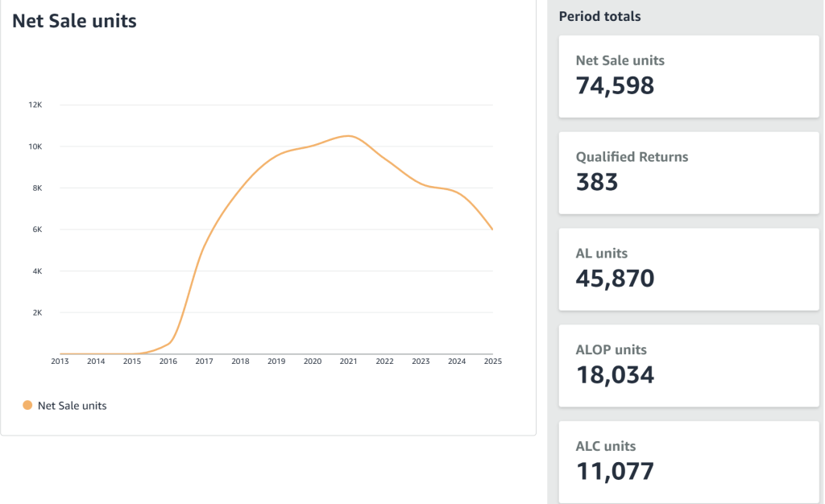
Task: Click the orange Net Sale units legend dot
Action: (27, 406)
